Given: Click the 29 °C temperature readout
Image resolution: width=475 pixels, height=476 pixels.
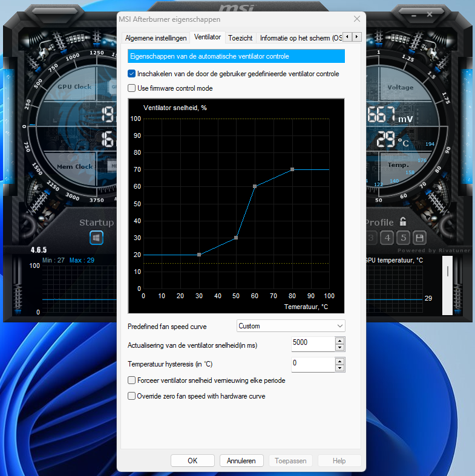Looking at the screenshot, I should 393,140.
